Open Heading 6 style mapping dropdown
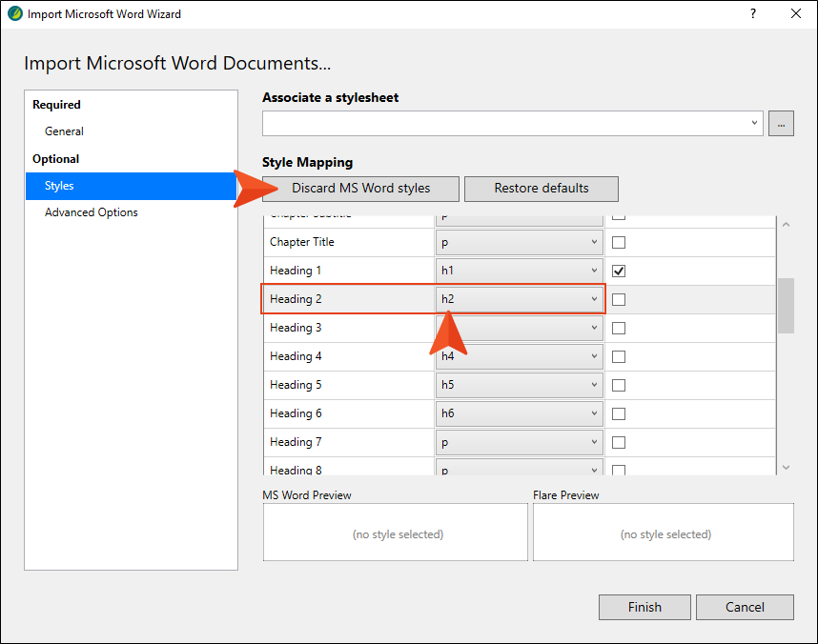Viewport: 818px width, 644px height. click(519, 414)
